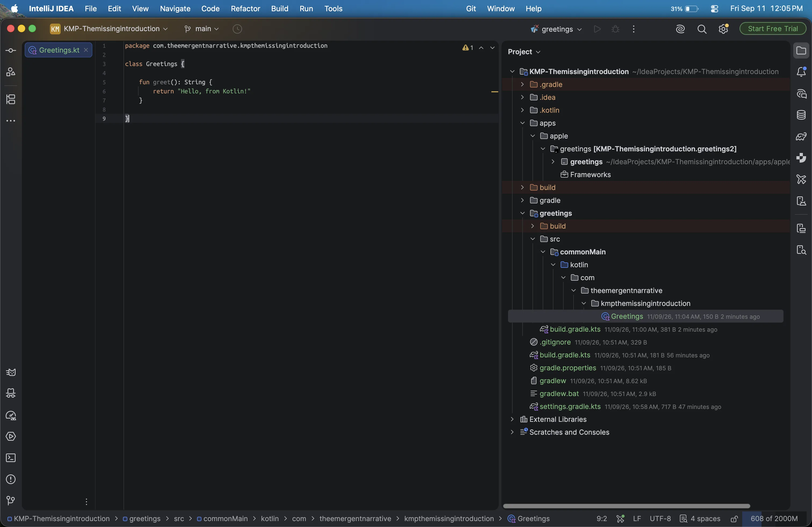Open the Commit tool window icon

(x=10, y=50)
